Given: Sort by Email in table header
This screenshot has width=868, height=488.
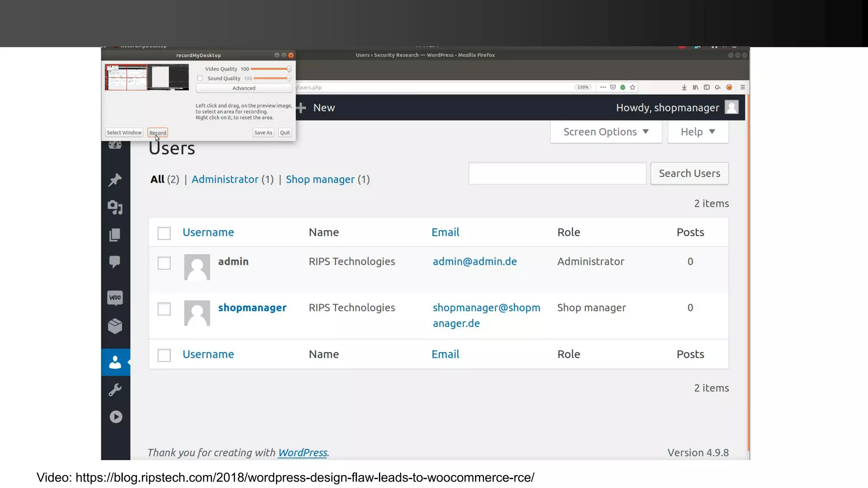Looking at the screenshot, I should [445, 232].
